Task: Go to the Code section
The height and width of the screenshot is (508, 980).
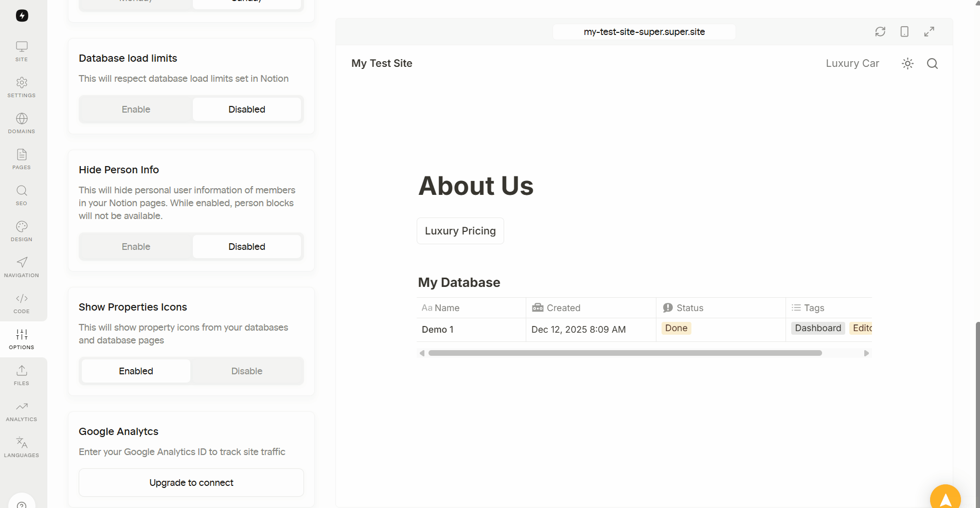Action: coord(22,303)
